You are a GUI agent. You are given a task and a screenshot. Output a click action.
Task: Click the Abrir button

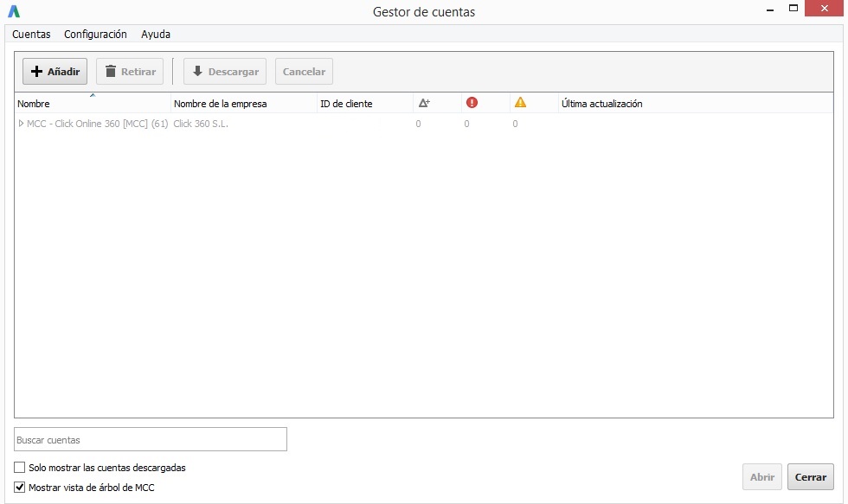pyautogui.click(x=761, y=477)
